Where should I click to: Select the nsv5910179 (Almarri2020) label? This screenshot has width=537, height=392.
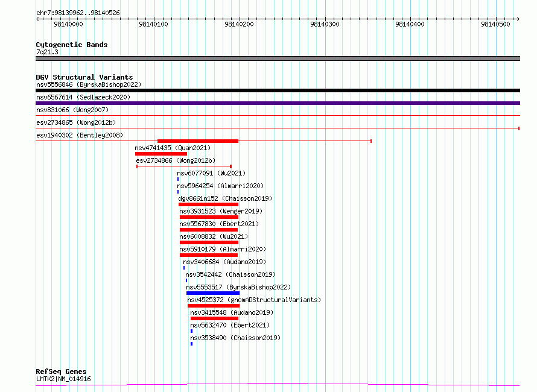tap(223, 249)
